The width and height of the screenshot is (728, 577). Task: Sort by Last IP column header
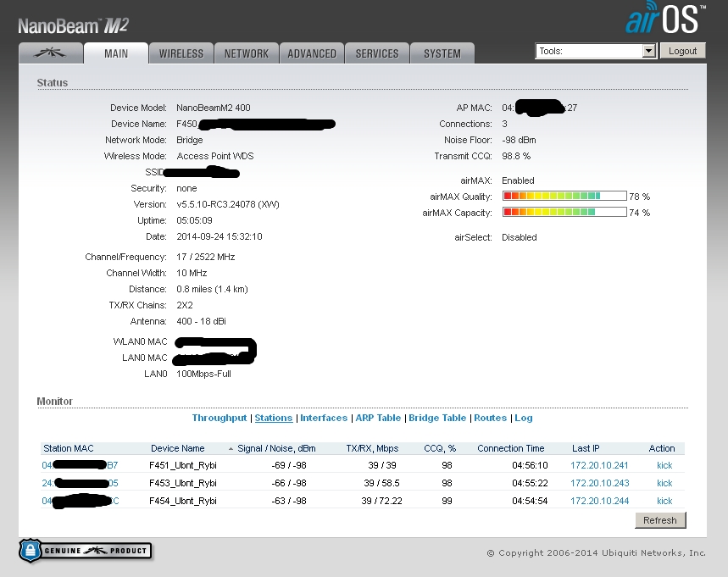pos(586,448)
